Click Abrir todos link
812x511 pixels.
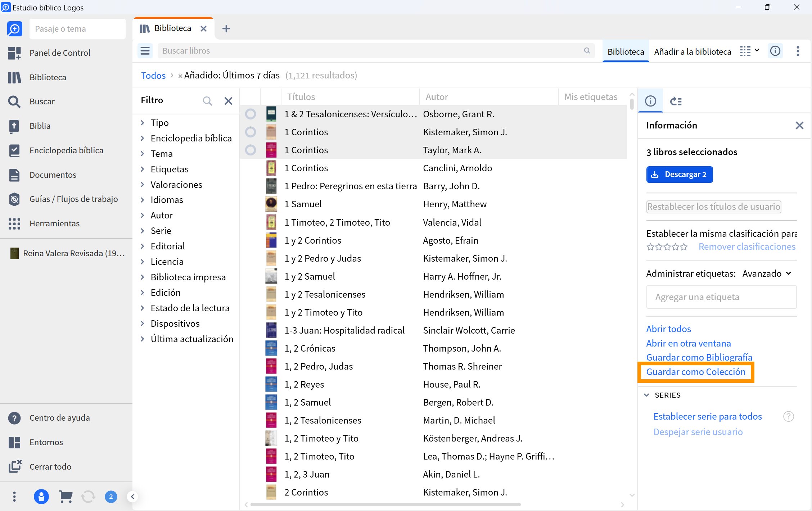tap(668, 329)
